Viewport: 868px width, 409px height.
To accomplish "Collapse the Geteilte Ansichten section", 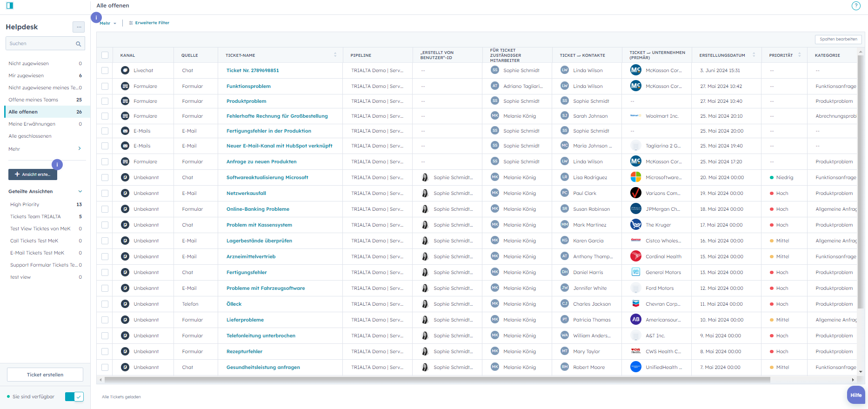I will tap(80, 191).
